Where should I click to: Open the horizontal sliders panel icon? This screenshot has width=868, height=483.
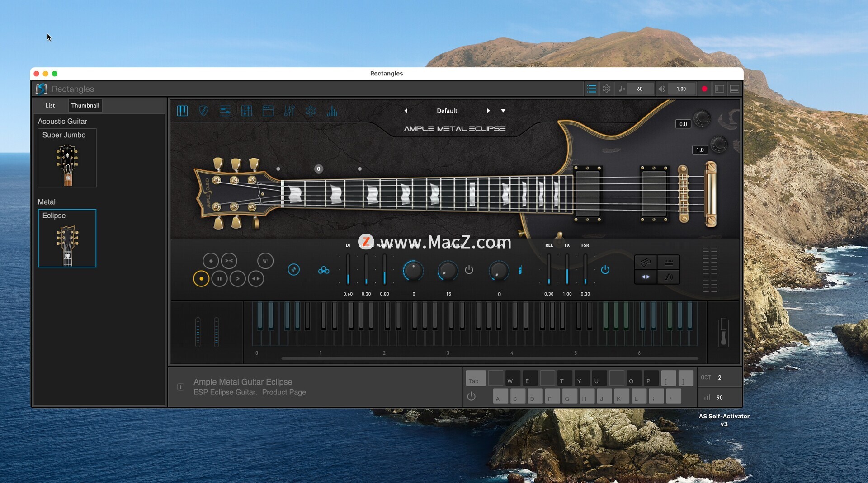(225, 111)
